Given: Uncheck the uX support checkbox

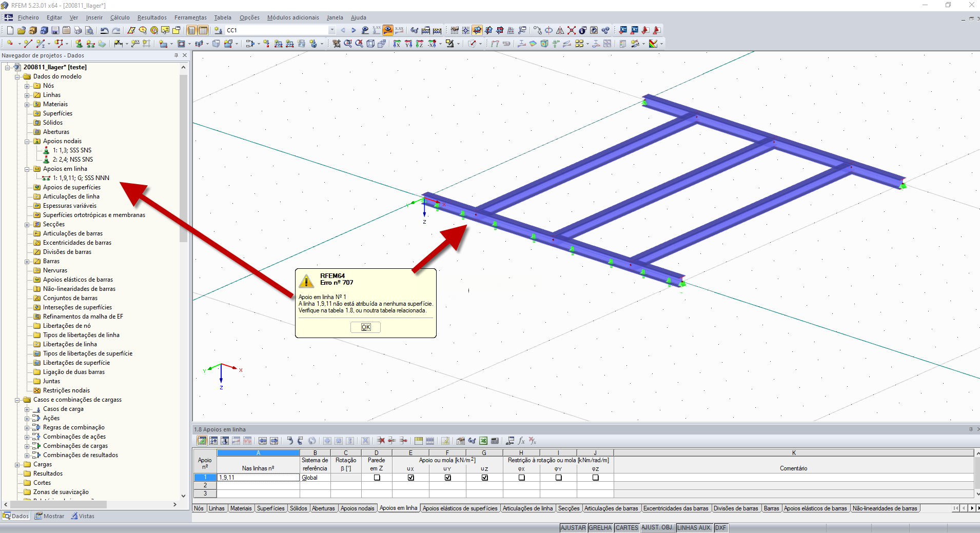Looking at the screenshot, I should [411, 478].
